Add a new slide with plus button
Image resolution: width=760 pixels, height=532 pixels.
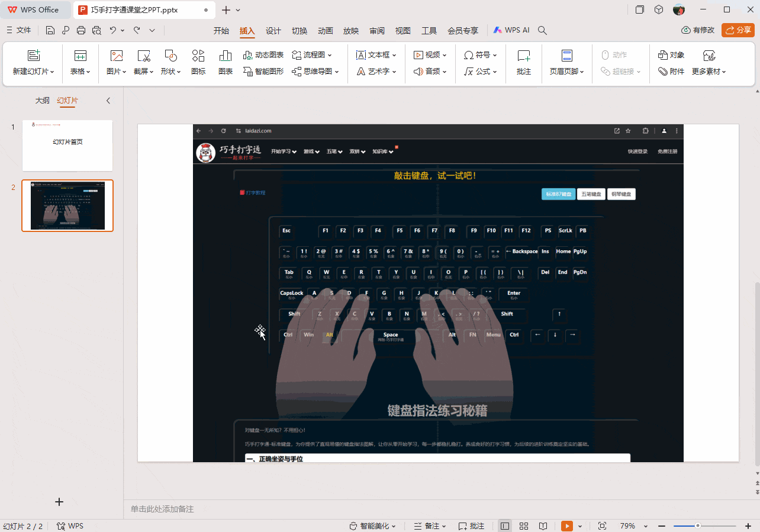[59, 502]
